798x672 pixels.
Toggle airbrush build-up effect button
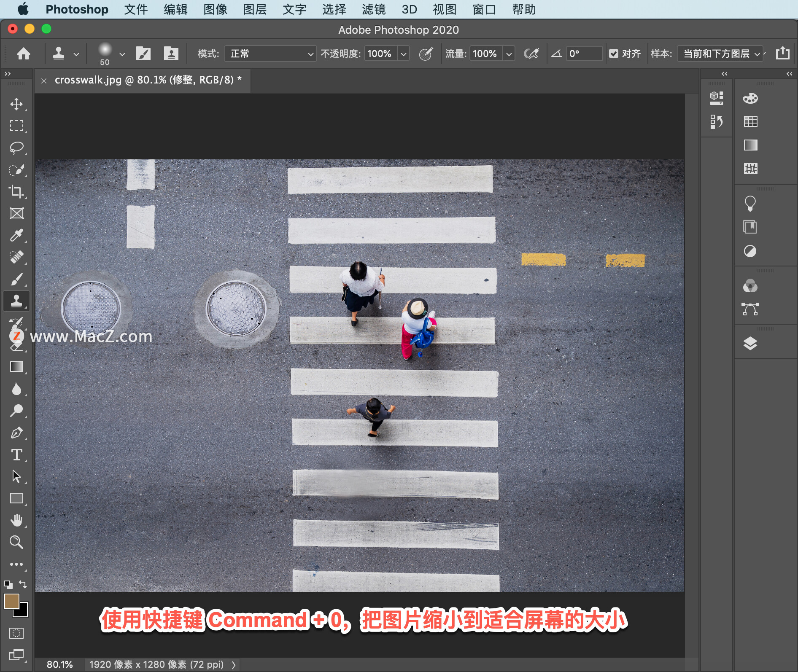tap(531, 54)
